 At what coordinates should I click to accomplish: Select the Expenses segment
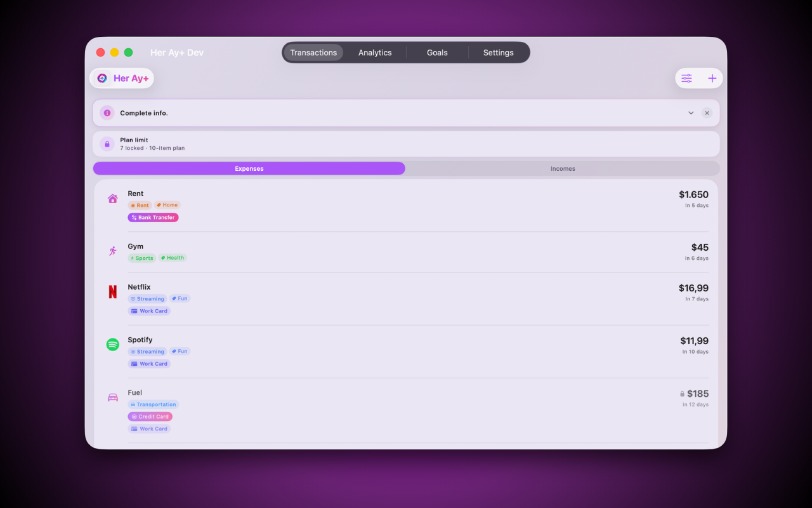(249, 169)
